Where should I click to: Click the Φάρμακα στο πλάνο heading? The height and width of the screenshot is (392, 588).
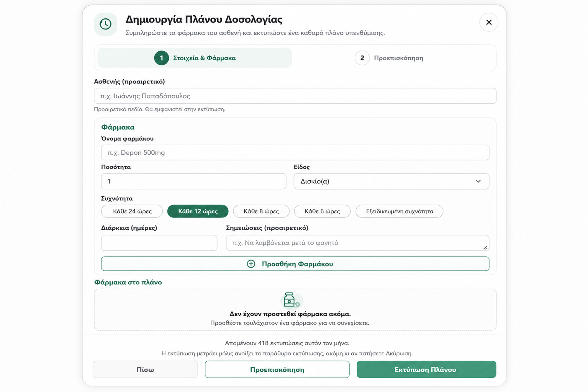pos(128,282)
